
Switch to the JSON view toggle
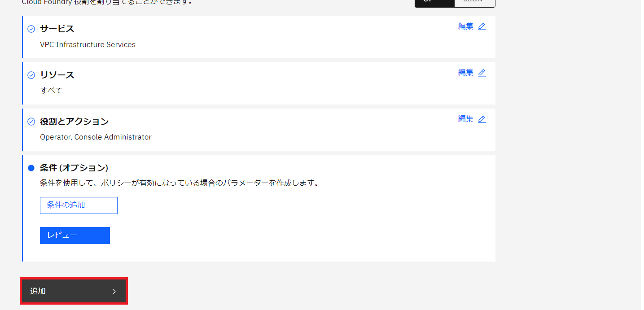point(475,2)
